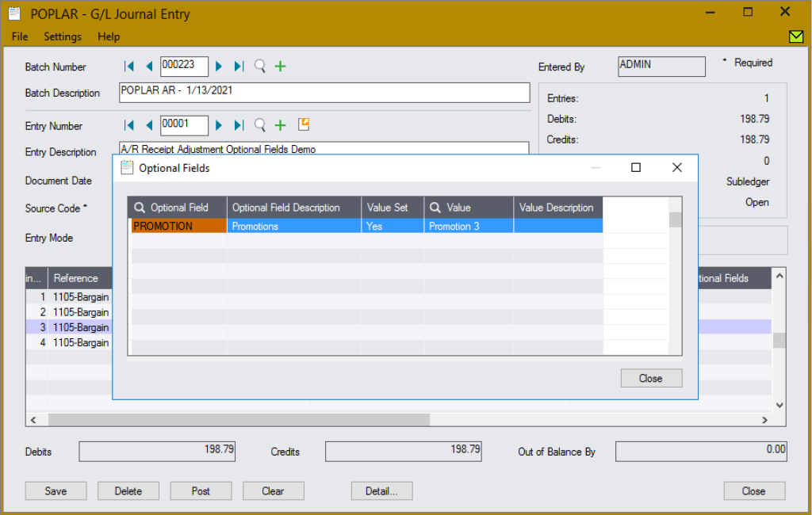Screen dimensions: 812x515
Task: Open the Detail window
Action: [381, 490]
